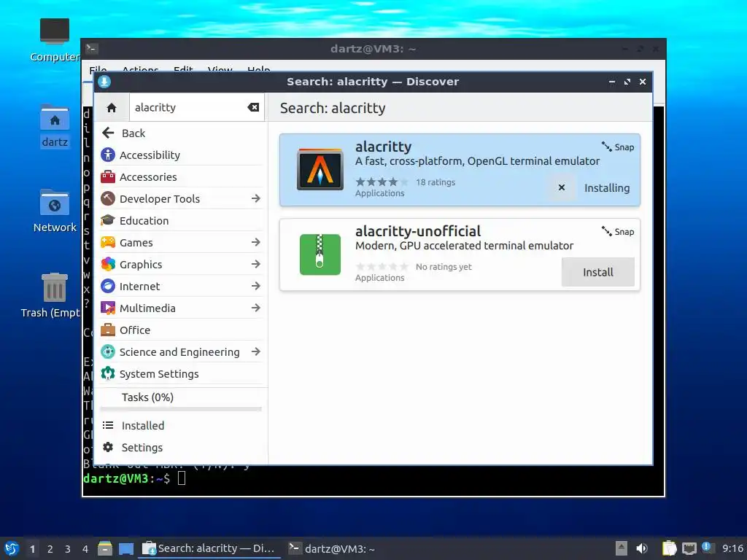Open Science and Engineering category
This screenshot has height=560, width=747.
181,352
